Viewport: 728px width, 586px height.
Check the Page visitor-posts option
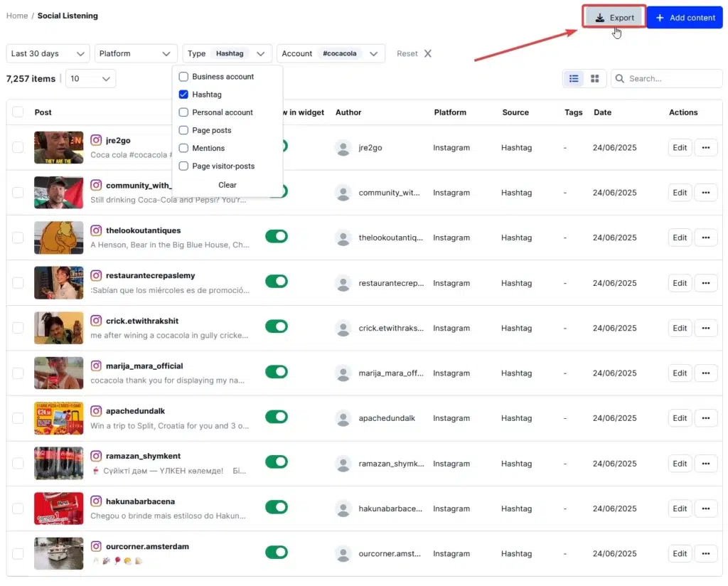click(183, 166)
